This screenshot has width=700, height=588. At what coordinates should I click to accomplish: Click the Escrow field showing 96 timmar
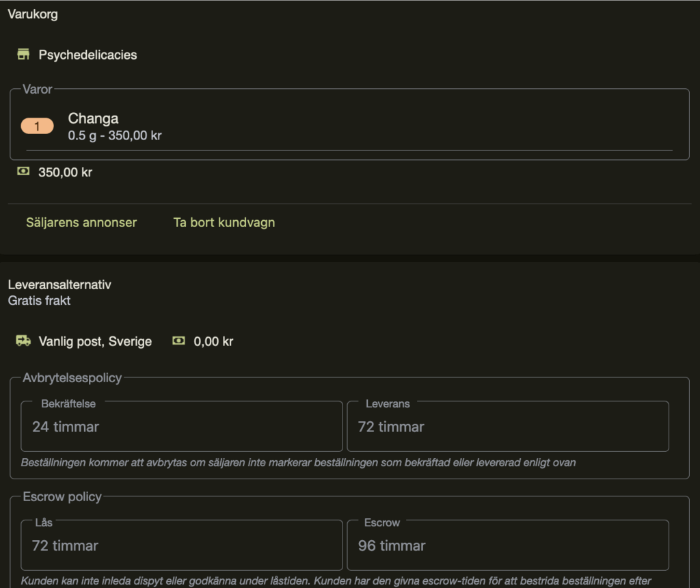(x=507, y=546)
